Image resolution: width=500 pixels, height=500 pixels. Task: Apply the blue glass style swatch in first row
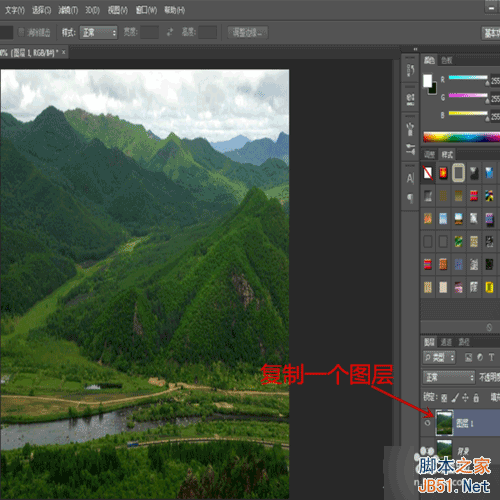[x=489, y=173]
